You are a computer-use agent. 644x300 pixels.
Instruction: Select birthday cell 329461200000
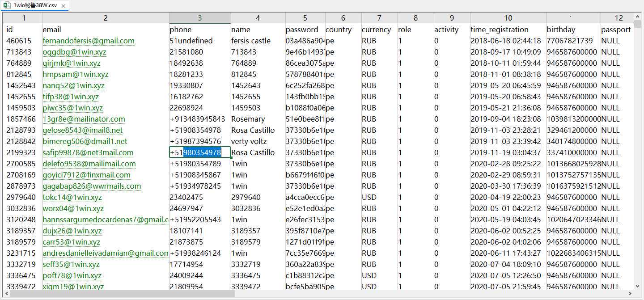[573, 130]
